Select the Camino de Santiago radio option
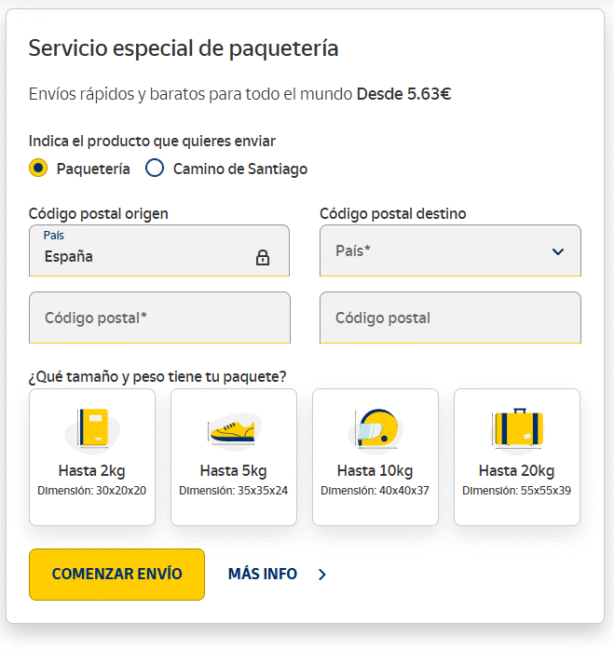The width and height of the screenshot is (614, 650). pyautogui.click(x=155, y=168)
